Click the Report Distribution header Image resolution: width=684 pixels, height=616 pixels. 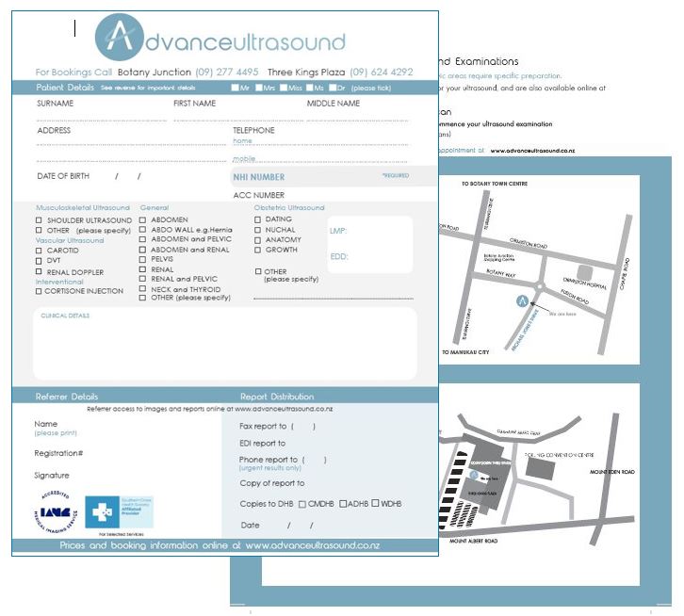click(277, 397)
